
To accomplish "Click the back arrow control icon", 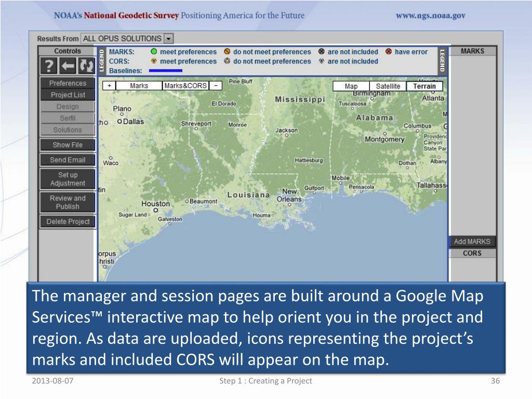I will point(68,65).
